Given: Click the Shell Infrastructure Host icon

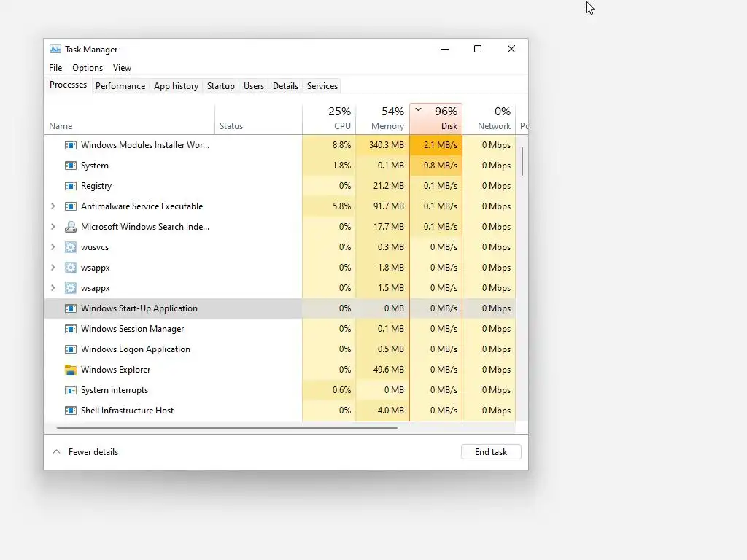Looking at the screenshot, I should [x=71, y=411].
